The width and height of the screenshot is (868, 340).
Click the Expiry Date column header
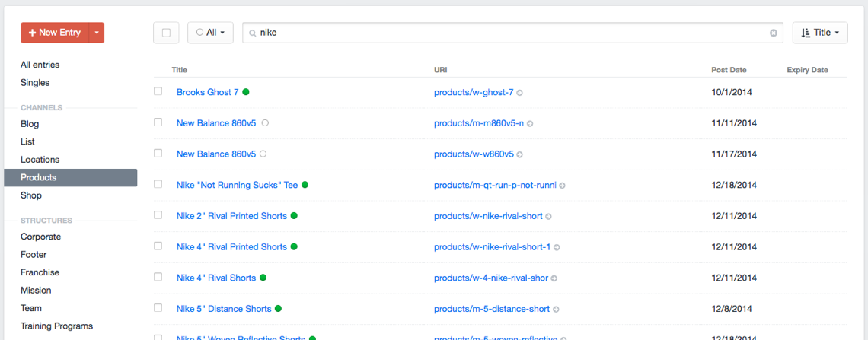(x=808, y=70)
